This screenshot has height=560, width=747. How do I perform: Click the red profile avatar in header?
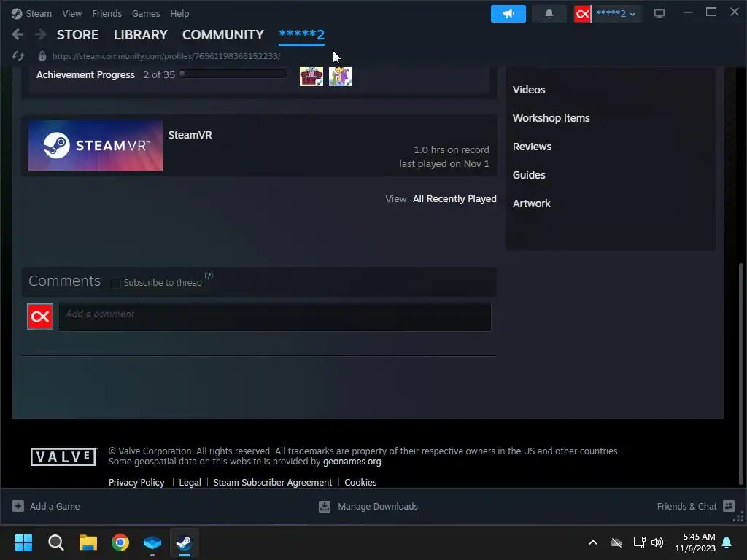pyautogui.click(x=582, y=14)
